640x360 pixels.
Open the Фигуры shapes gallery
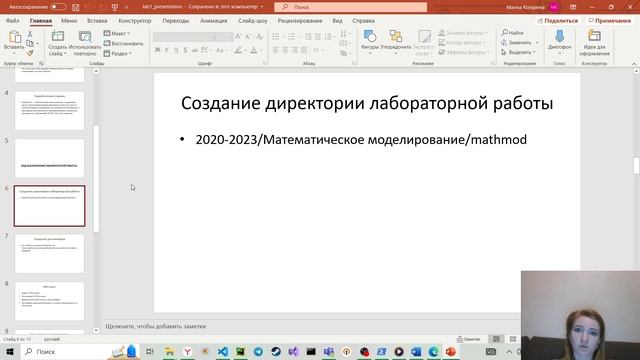click(x=370, y=41)
